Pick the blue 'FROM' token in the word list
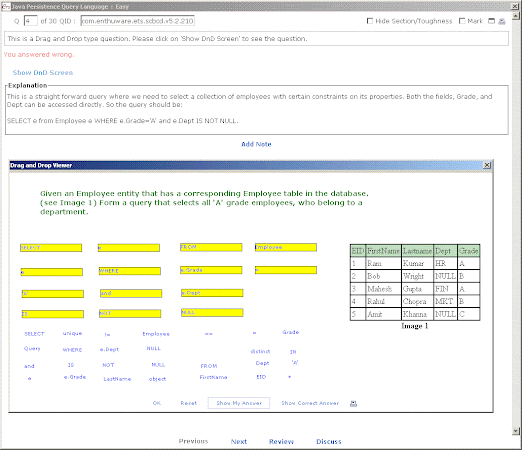 point(209,366)
